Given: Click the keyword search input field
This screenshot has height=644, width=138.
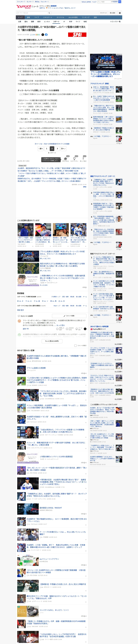Looking at the screenshot, I should coord(32,13).
